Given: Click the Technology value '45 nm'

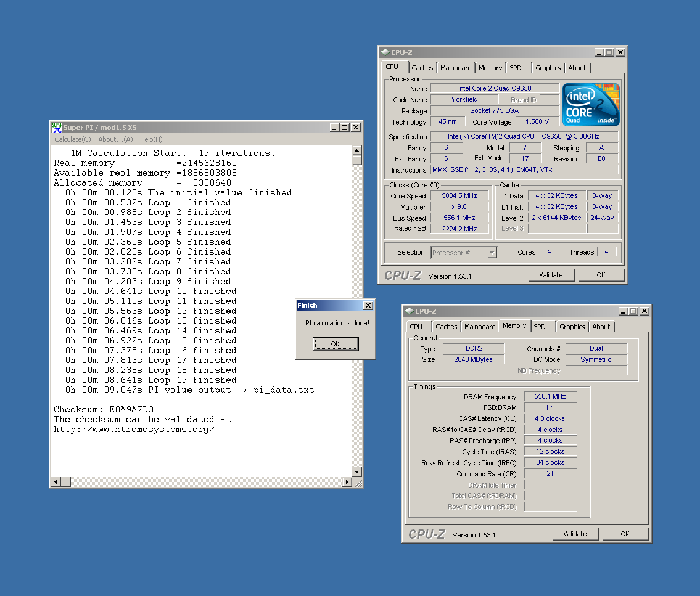Looking at the screenshot, I should [448, 122].
